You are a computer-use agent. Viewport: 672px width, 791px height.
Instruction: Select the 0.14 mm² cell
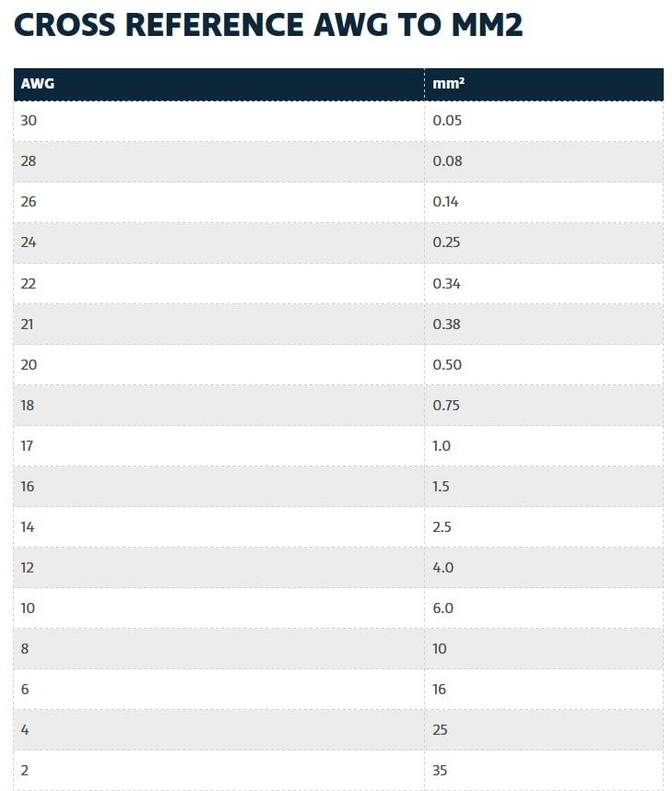click(x=446, y=202)
